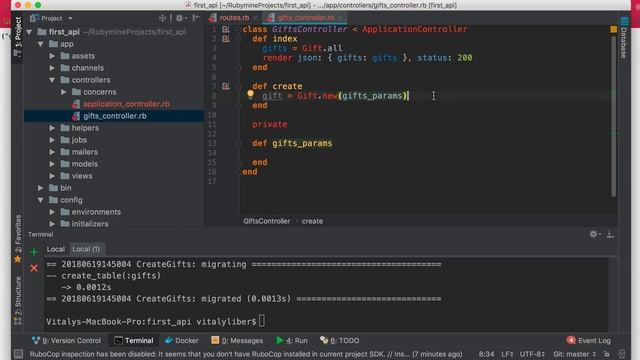This screenshot has width=640, height=360.
Task: Open the 0: Messages tool window
Action: click(237, 340)
